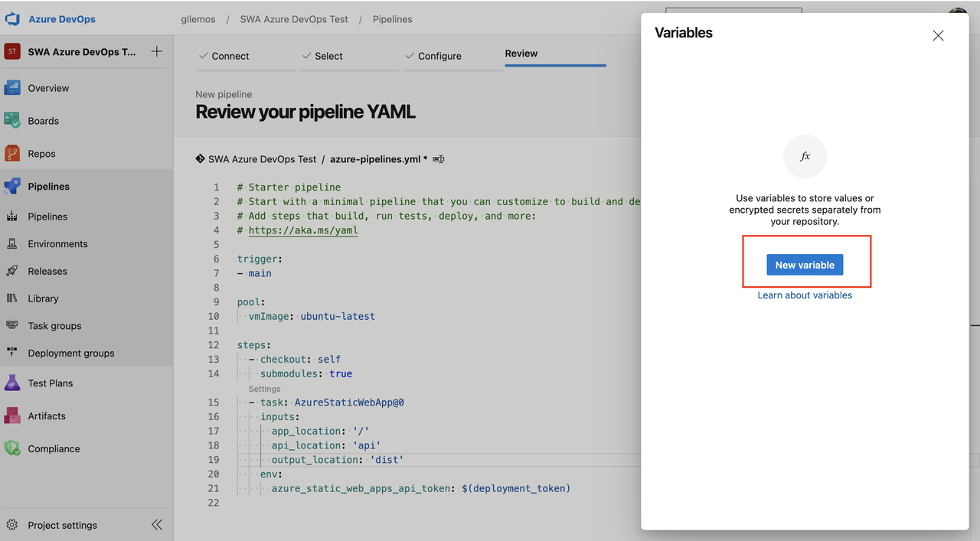Click the Azure DevOps logo icon
980x541 pixels.
[12, 19]
